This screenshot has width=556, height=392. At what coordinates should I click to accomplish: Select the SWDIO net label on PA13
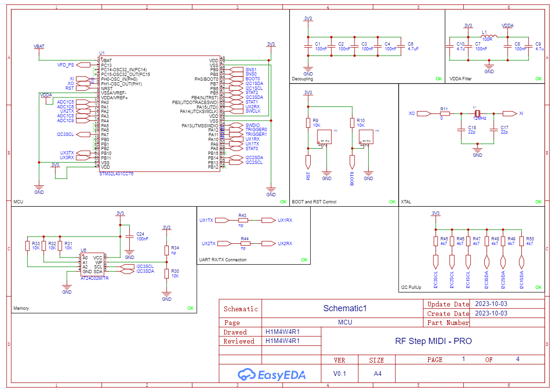pyautogui.click(x=252, y=125)
